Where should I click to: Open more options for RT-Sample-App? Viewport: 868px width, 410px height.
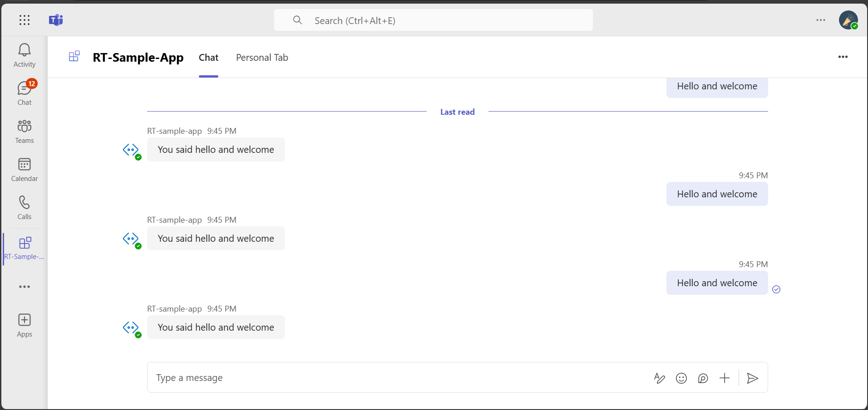[843, 57]
